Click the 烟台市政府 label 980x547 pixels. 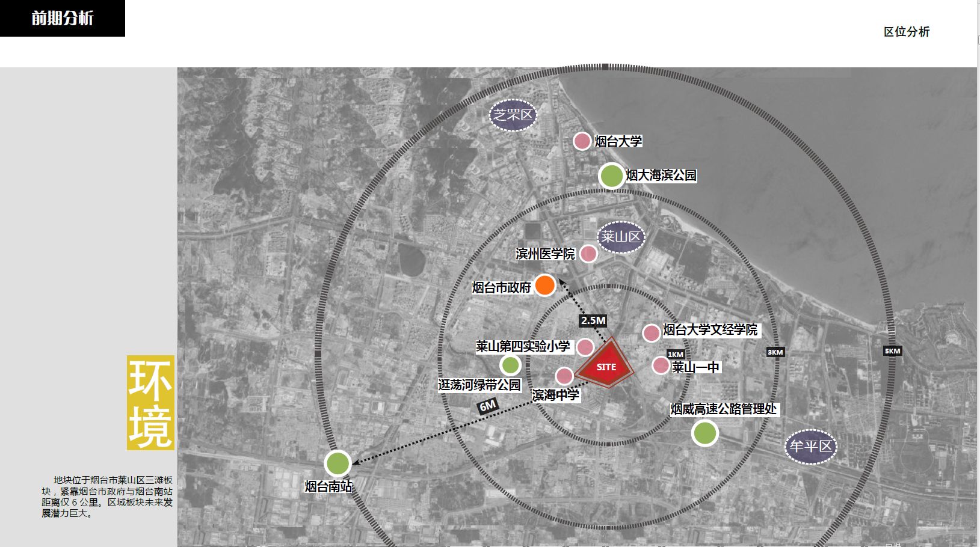(502, 288)
